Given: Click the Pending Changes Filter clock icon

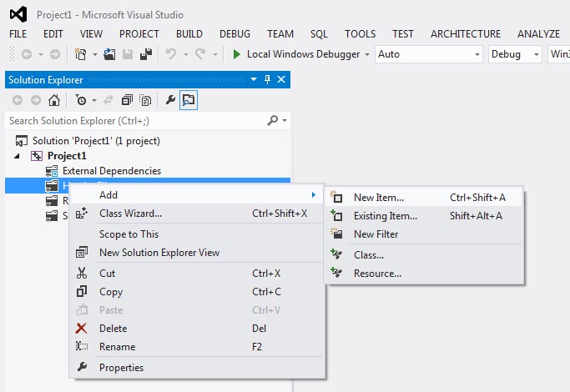Looking at the screenshot, I should point(81,100).
